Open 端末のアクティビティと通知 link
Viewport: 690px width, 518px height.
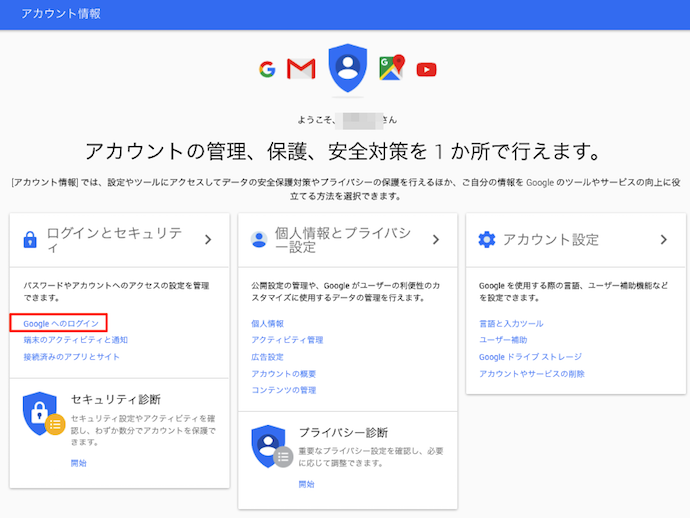(76, 340)
